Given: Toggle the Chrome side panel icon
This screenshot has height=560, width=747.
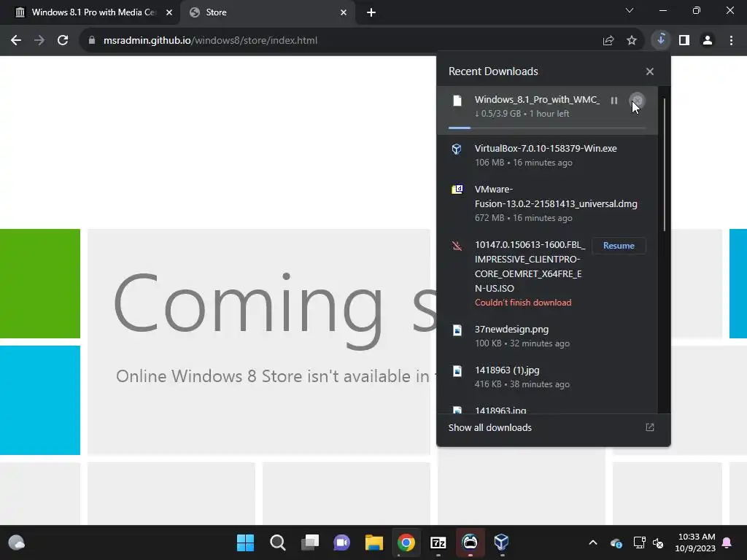Looking at the screenshot, I should 684,41.
